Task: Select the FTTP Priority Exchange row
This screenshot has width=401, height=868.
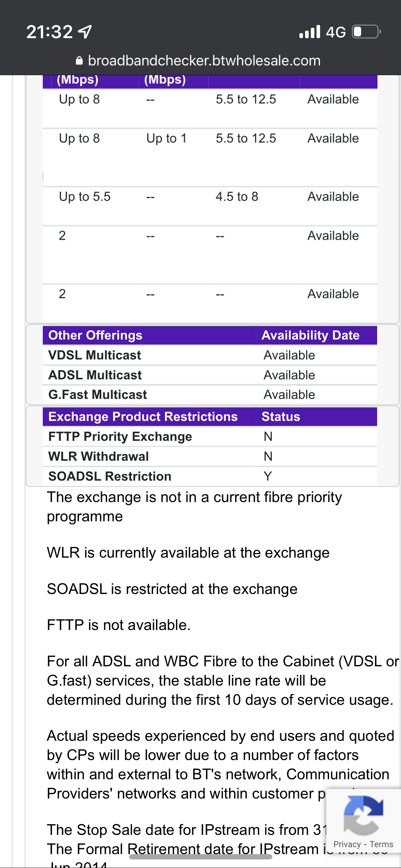Action: [x=120, y=436]
